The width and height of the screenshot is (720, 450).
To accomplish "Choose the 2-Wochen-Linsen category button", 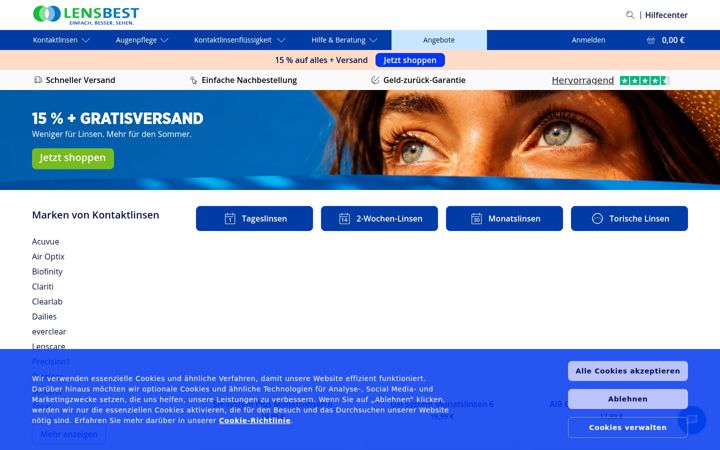I will tap(379, 219).
